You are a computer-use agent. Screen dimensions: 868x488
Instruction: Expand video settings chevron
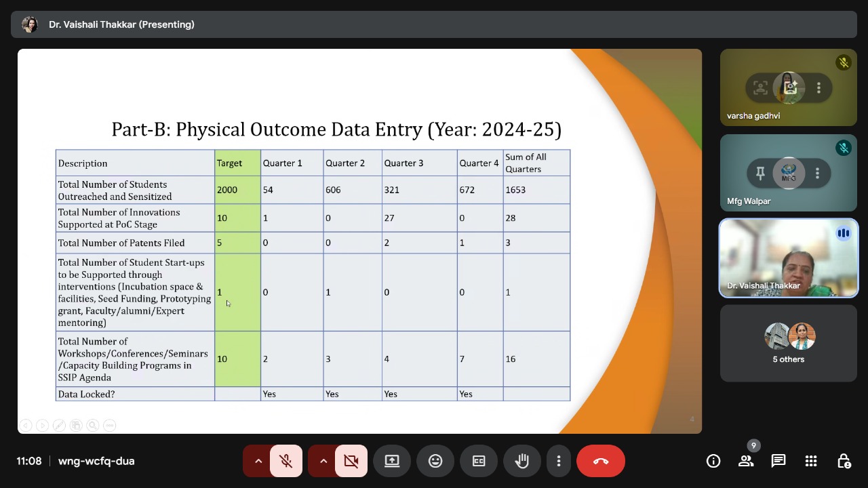[x=323, y=461]
